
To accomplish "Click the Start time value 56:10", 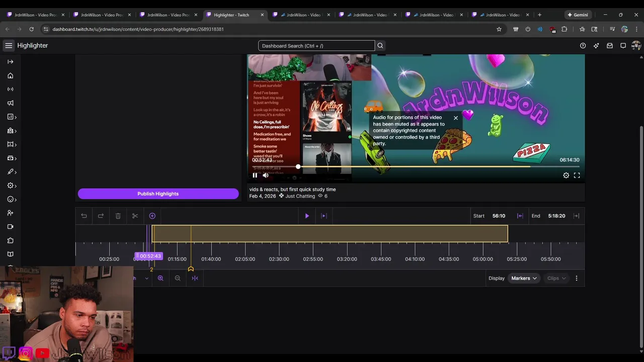I will pos(499,216).
